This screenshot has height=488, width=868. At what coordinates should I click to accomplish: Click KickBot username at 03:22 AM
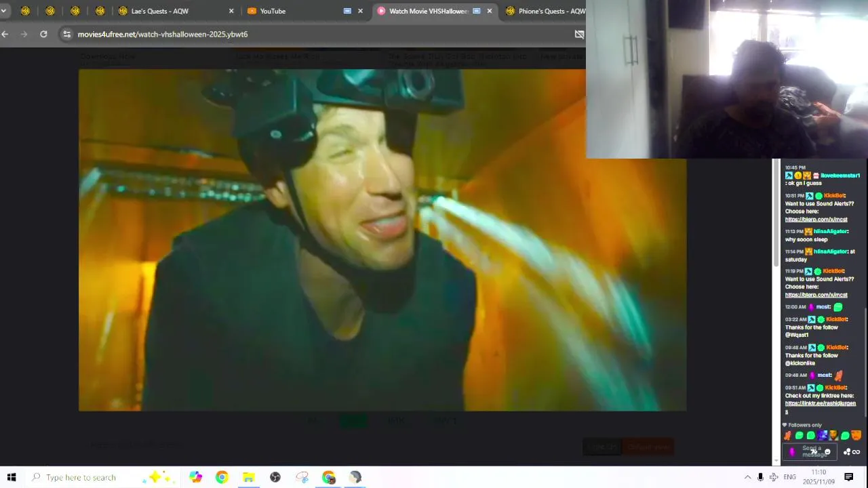[836, 319]
